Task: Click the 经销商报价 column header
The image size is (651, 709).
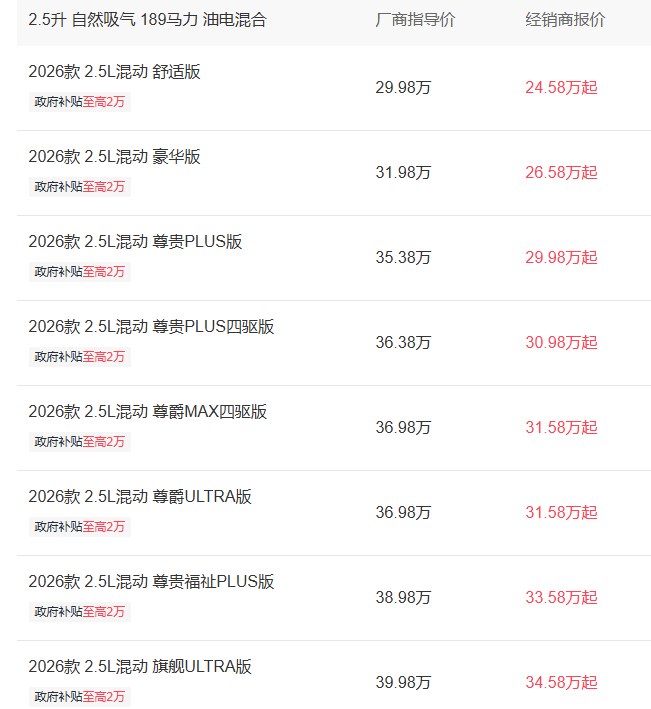Action: (565, 20)
